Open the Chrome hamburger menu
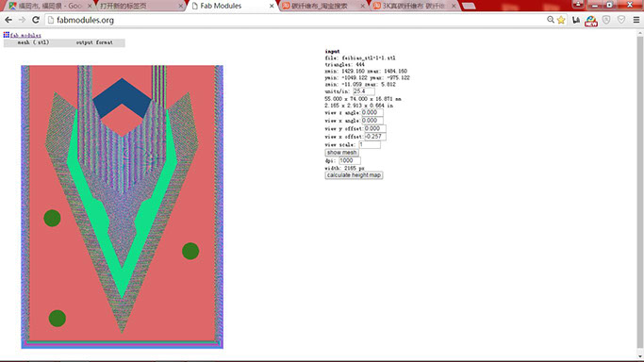Viewport: 644px width, 362px height. pos(636,20)
